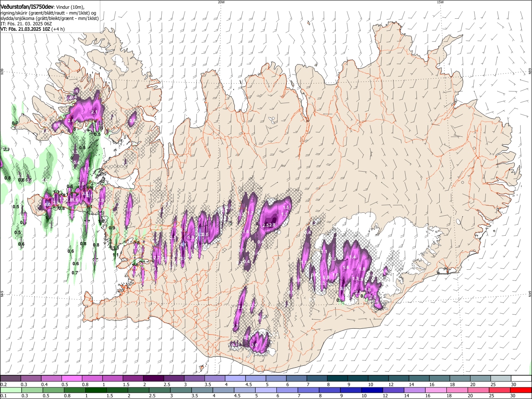Click the red 30 swatch in bottom legend row
Image resolution: width=532 pixels, height=399 pixels.
pyautogui.click(x=521, y=390)
